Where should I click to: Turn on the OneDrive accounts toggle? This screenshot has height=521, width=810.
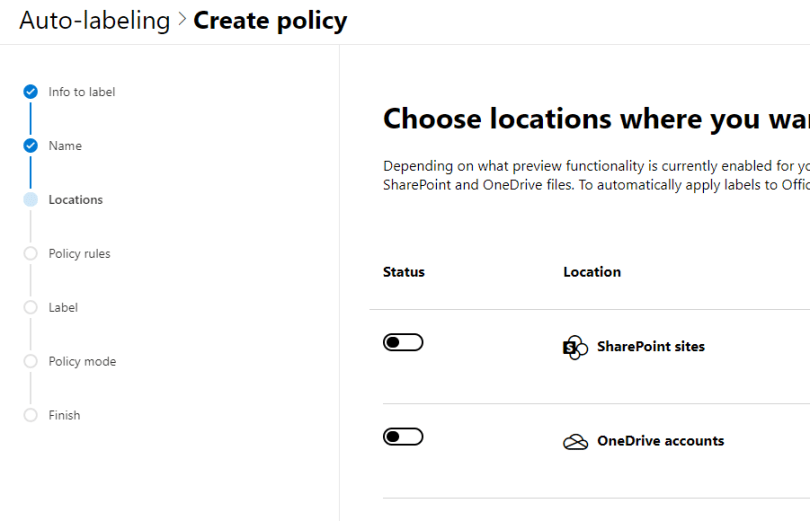coord(403,437)
